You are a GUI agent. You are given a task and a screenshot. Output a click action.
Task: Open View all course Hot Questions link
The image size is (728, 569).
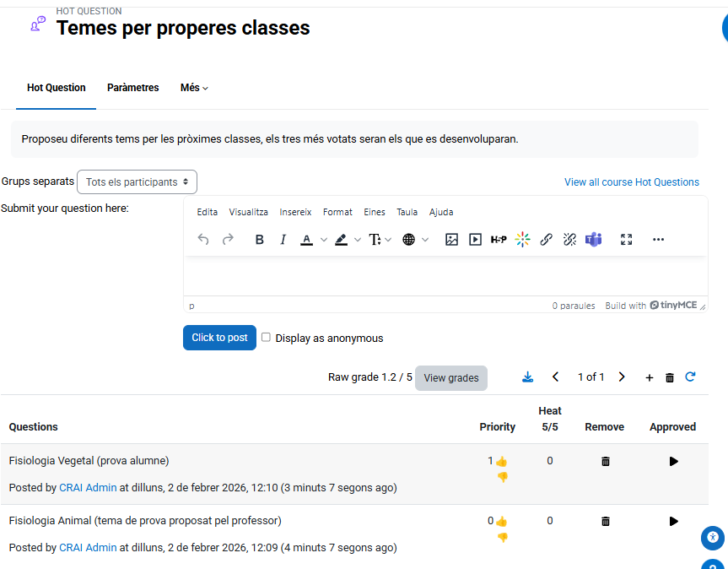tap(631, 182)
